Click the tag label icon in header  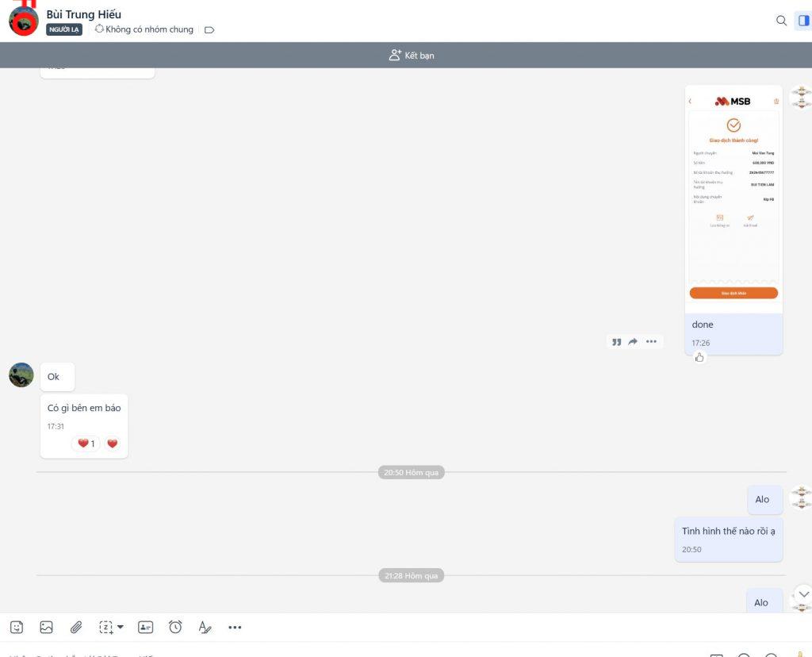point(209,30)
